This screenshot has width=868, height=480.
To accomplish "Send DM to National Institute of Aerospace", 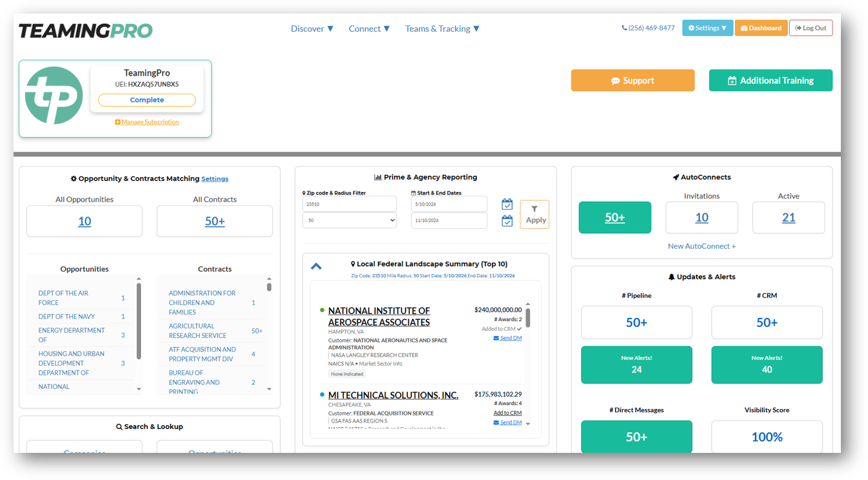I will coord(507,338).
